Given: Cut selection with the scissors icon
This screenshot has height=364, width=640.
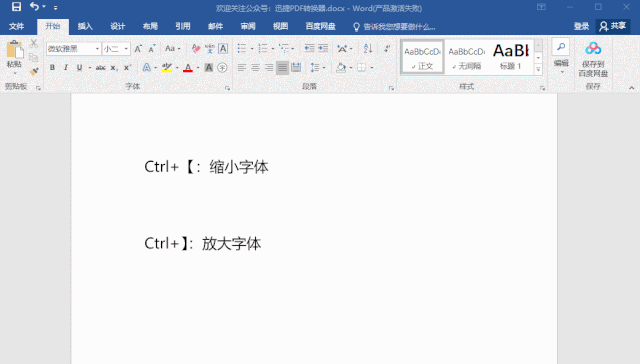Looking at the screenshot, I should (33, 44).
